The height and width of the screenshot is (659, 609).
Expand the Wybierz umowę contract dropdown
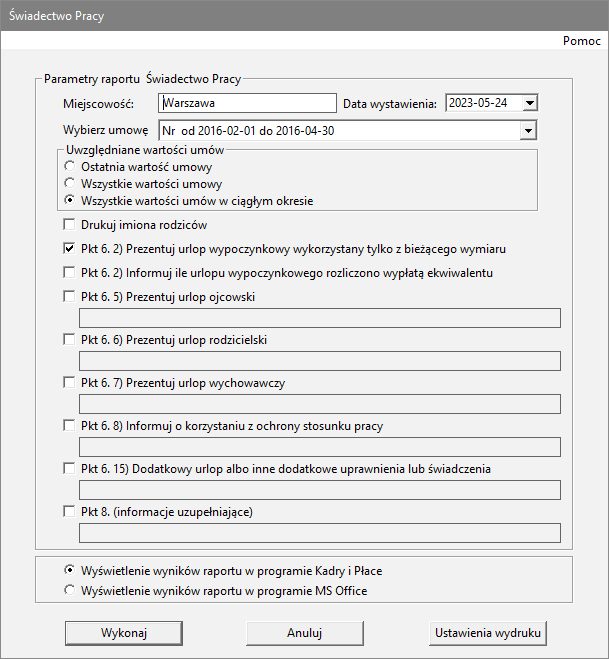tap(528, 131)
